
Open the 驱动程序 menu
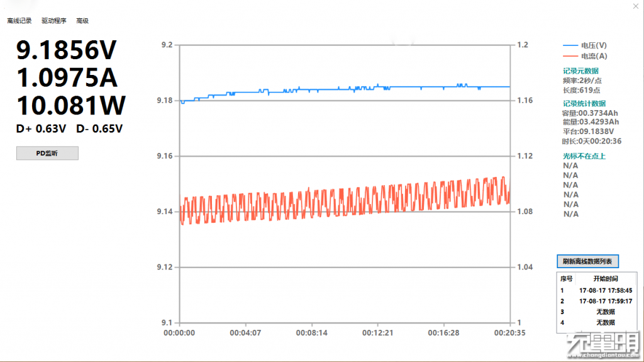[53, 21]
